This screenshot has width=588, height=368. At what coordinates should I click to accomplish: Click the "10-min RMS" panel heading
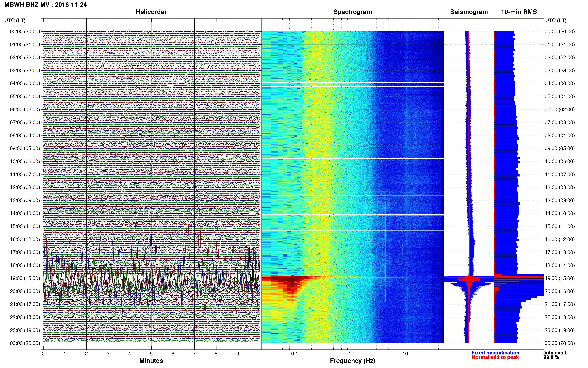[519, 12]
